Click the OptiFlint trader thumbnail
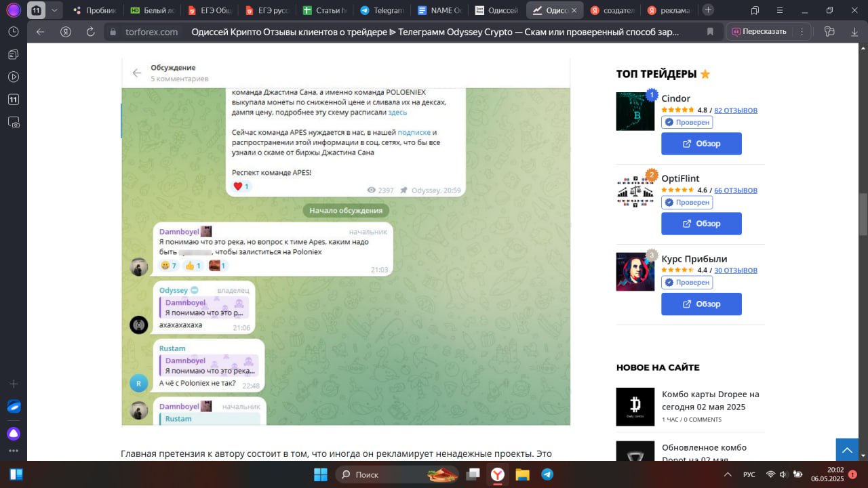 [635, 191]
